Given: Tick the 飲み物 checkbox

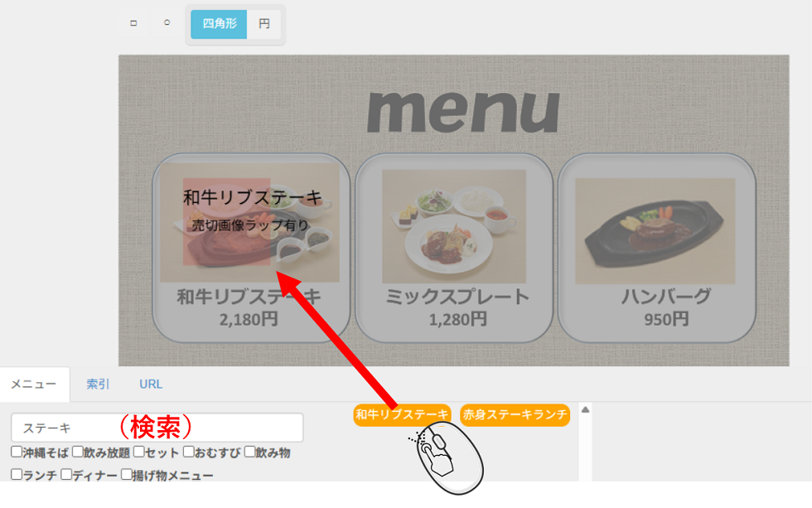Looking at the screenshot, I should click(x=249, y=452).
